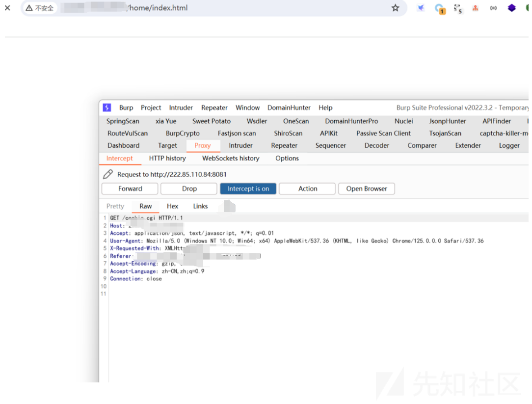Switch to the Passive Scan Client tab
Viewport: 532px width, 404px height.
click(383, 134)
